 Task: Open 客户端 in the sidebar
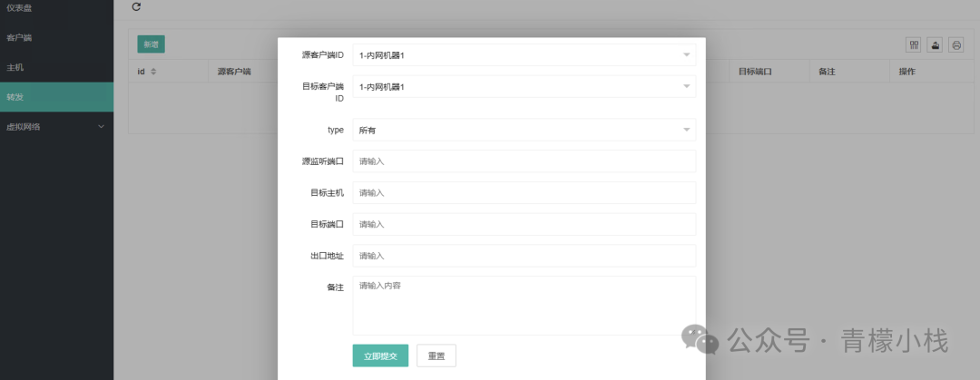[x=19, y=38]
